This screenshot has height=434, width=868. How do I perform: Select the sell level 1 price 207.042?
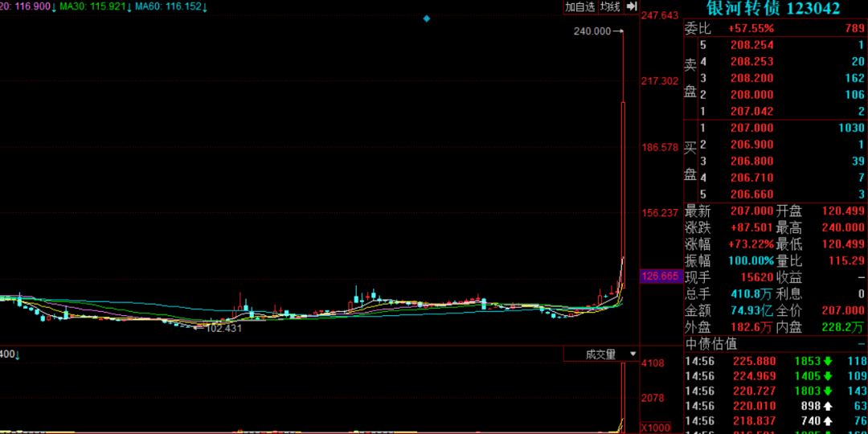751,112
